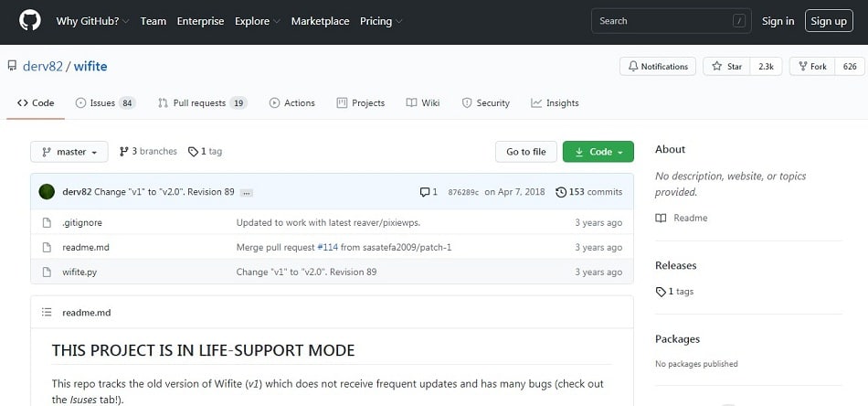Viewport: 868px width, 406px height.
Task: Click the bell icon in Notifications
Action: pos(633,67)
